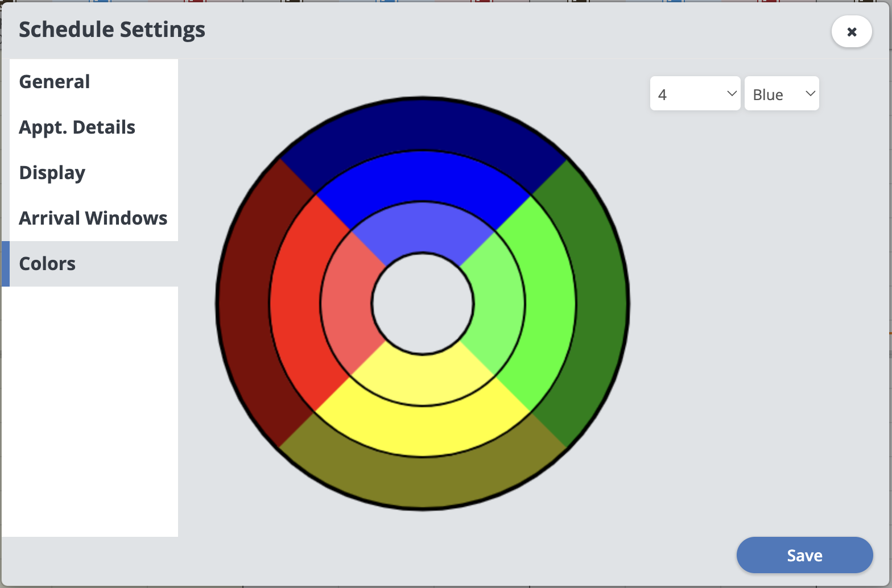Viewport: 892px width, 588px height.
Task: Select the bright red middle ring segment
Action: click(295, 303)
